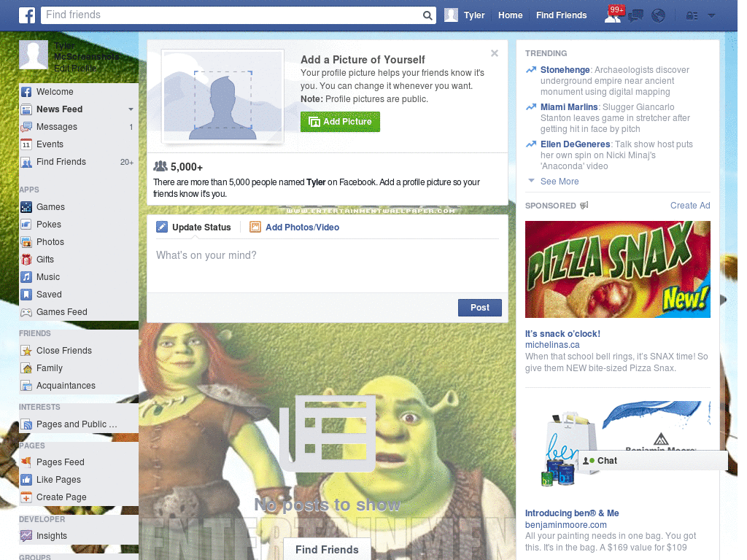Click the Create Page plus icon
747x560 pixels.
click(26, 497)
